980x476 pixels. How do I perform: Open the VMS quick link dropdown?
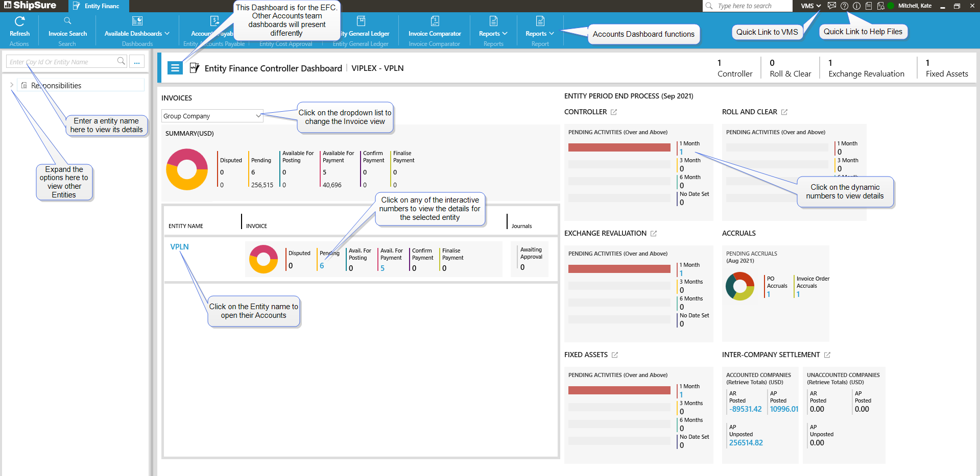pos(811,6)
